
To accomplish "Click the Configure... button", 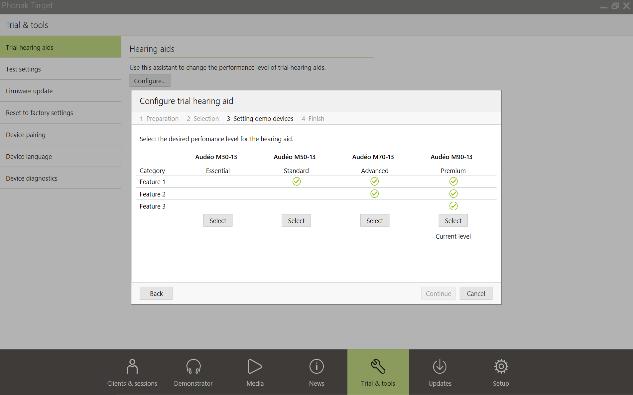I will click(150, 81).
